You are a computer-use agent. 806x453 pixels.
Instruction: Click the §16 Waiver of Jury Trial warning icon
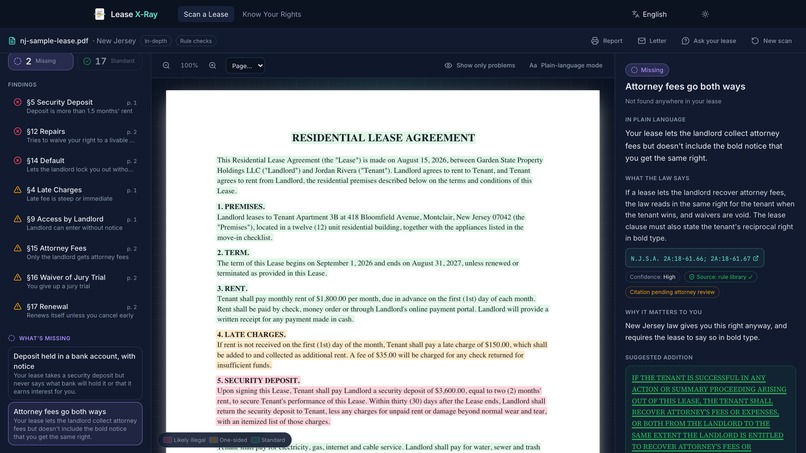coord(17,277)
